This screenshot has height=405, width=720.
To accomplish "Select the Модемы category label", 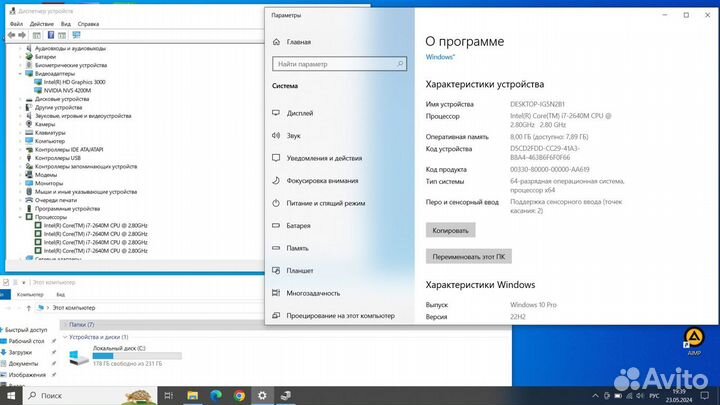I will (45, 174).
